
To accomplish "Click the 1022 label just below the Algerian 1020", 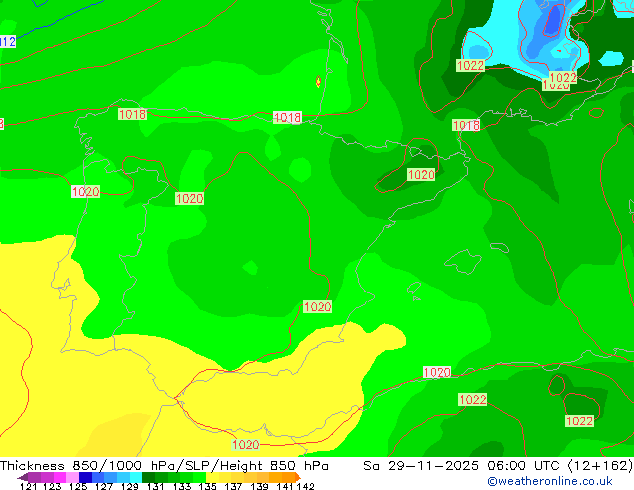I will (x=473, y=400).
